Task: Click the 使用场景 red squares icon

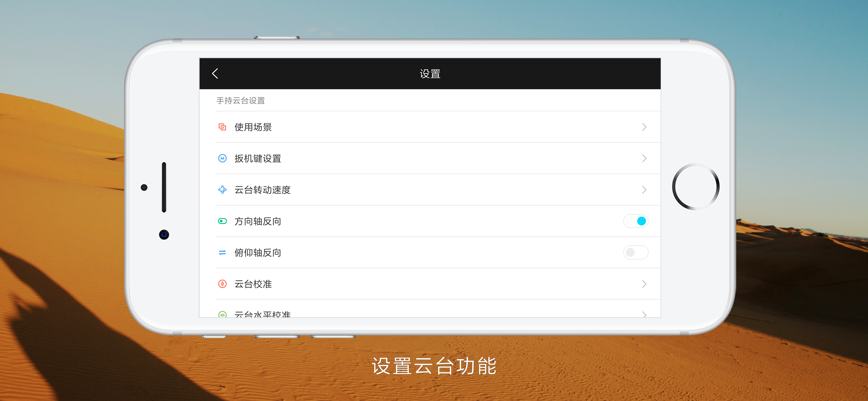Action: pos(222,127)
